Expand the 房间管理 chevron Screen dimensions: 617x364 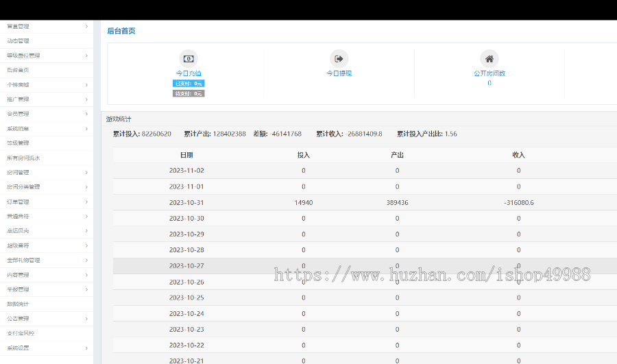(86, 172)
